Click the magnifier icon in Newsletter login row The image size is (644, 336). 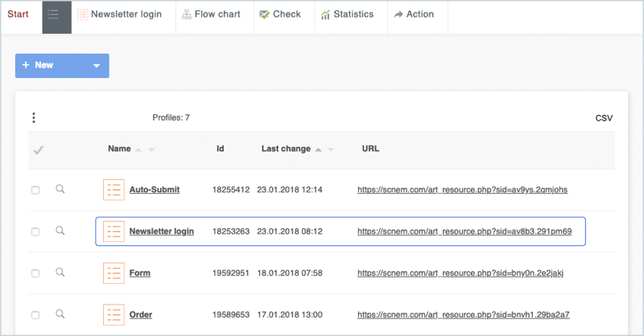pyautogui.click(x=60, y=232)
